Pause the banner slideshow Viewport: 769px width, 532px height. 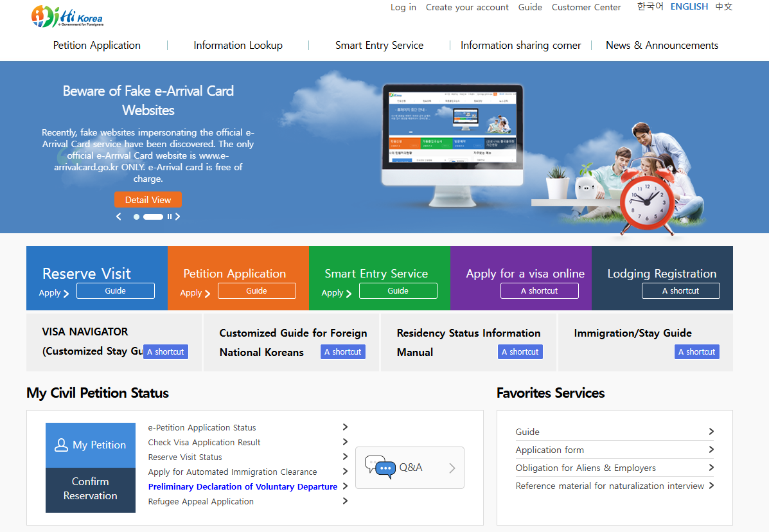coord(169,217)
